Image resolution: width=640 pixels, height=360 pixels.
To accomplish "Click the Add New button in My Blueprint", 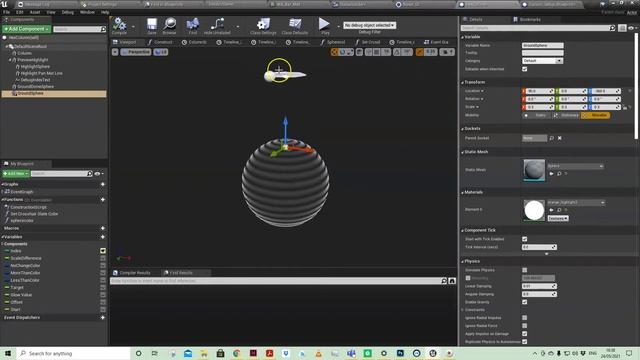I will tap(16, 173).
